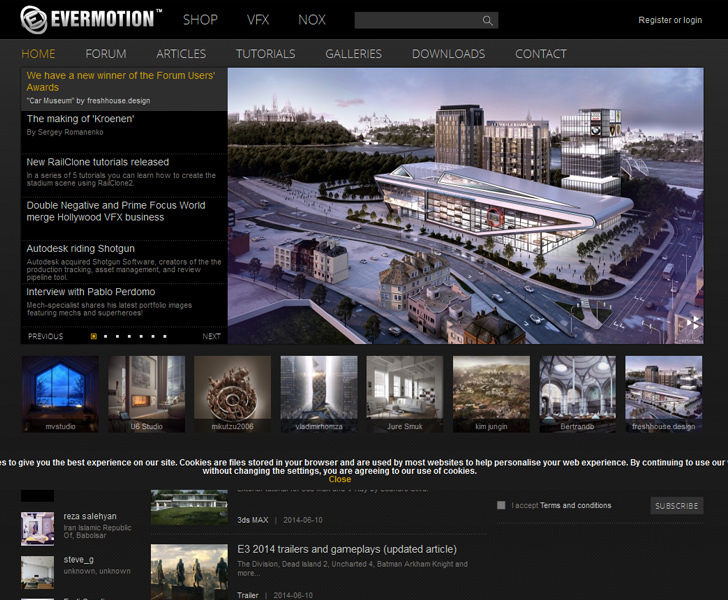Viewport: 728px width, 600px height.
Task: Select the last slider pagination dot
Action: click(165, 336)
